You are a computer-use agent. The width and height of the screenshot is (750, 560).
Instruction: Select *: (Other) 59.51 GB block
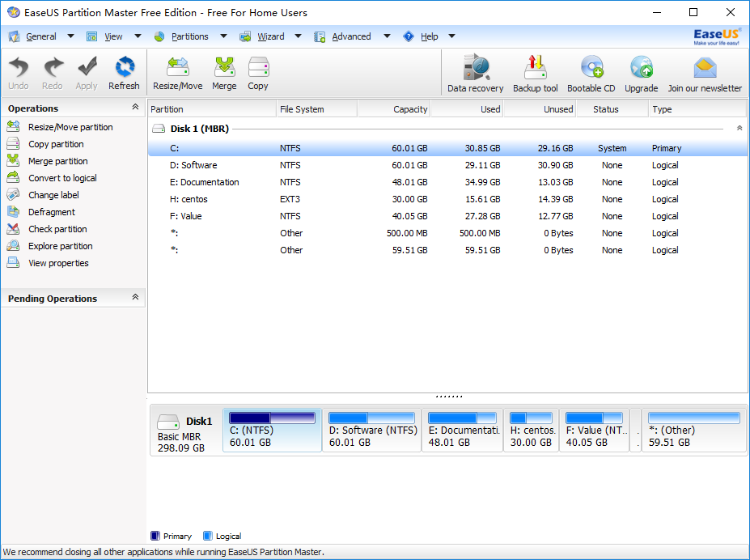pos(694,430)
